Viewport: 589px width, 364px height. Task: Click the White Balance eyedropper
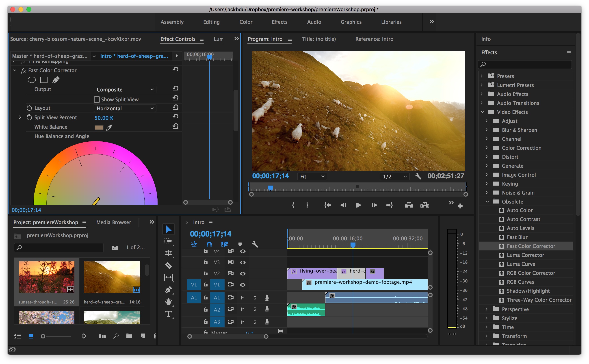(x=109, y=127)
